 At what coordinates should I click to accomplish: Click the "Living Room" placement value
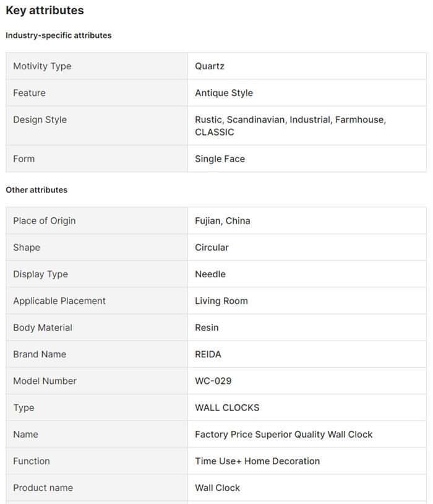(x=221, y=301)
